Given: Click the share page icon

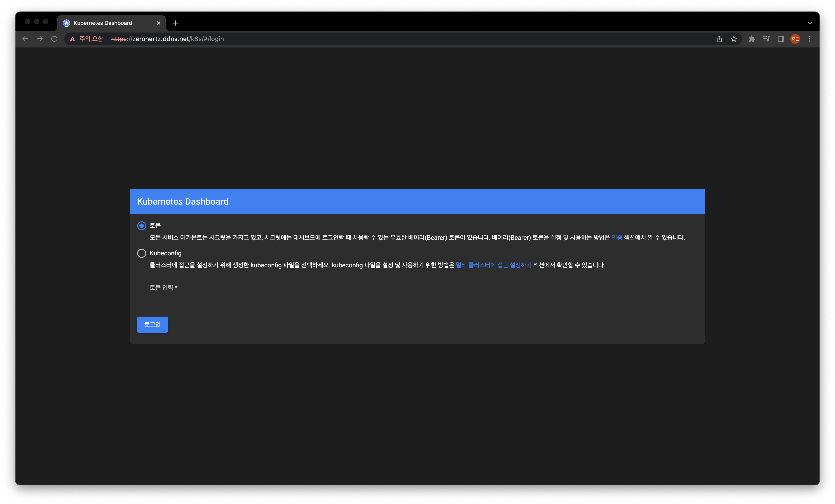Looking at the screenshot, I should pos(719,39).
